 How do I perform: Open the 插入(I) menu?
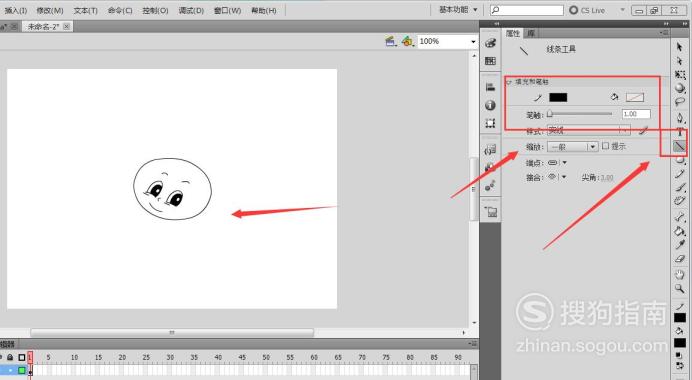pyautogui.click(x=16, y=10)
